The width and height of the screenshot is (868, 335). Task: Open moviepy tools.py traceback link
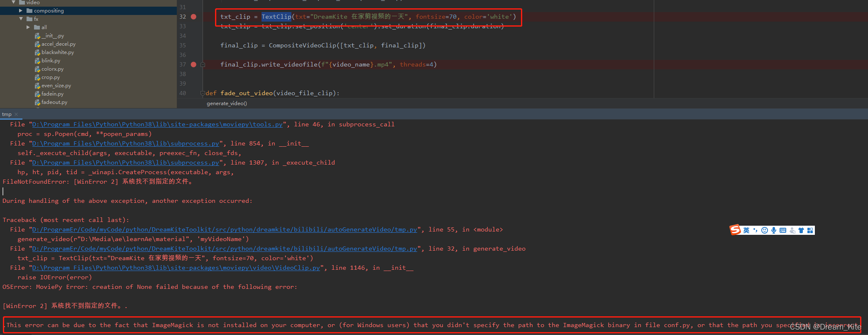(157, 124)
